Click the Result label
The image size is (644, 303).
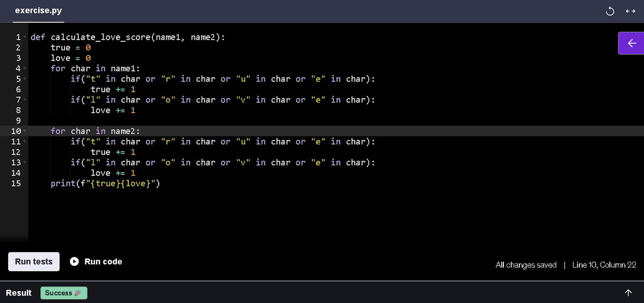coord(19,293)
